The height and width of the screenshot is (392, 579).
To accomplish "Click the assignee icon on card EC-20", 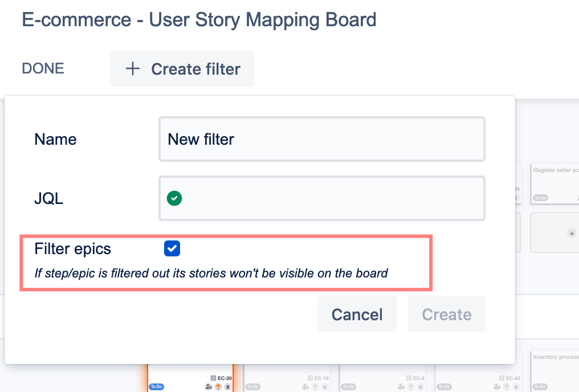I will pyautogui.click(x=209, y=387).
